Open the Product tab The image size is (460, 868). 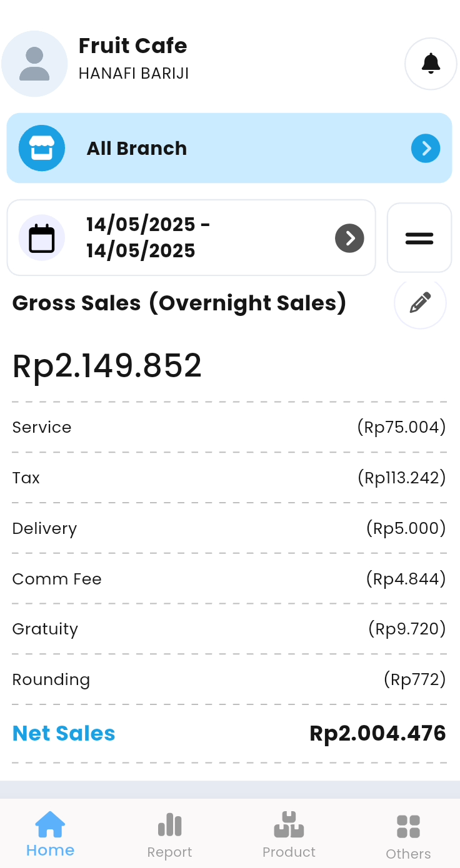[x=289, y=836]
